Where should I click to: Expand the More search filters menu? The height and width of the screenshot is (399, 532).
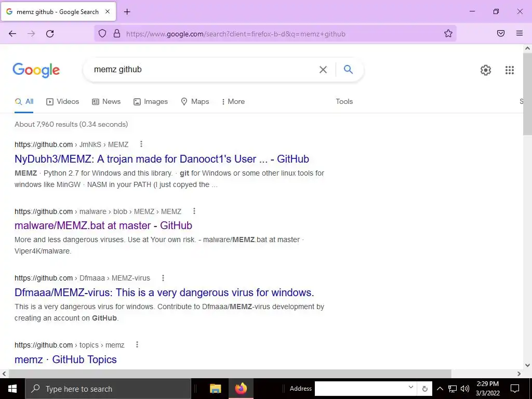233,101
